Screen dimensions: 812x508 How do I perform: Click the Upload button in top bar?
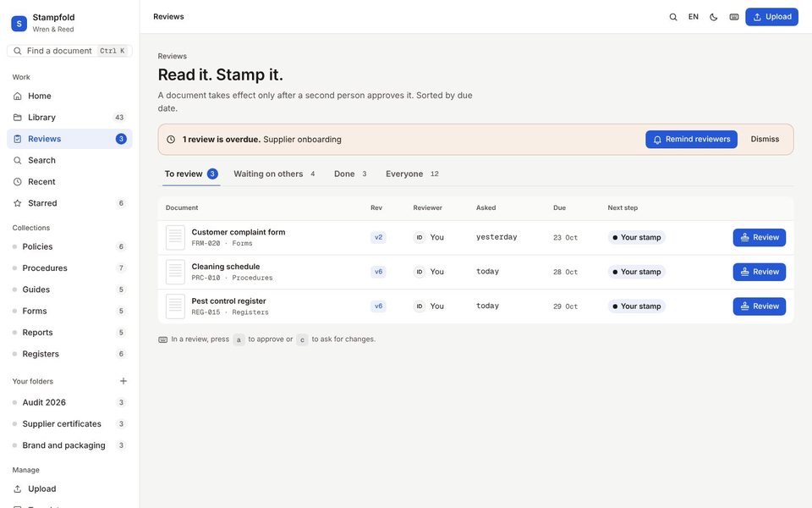click(x=771, y=17)
